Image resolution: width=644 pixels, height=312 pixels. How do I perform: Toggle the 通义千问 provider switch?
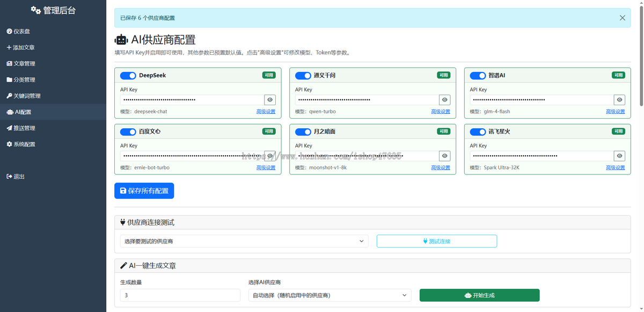[303, 76]
